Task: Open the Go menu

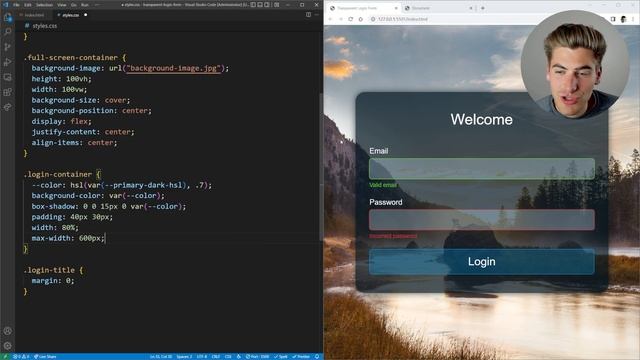Action: 74,5
